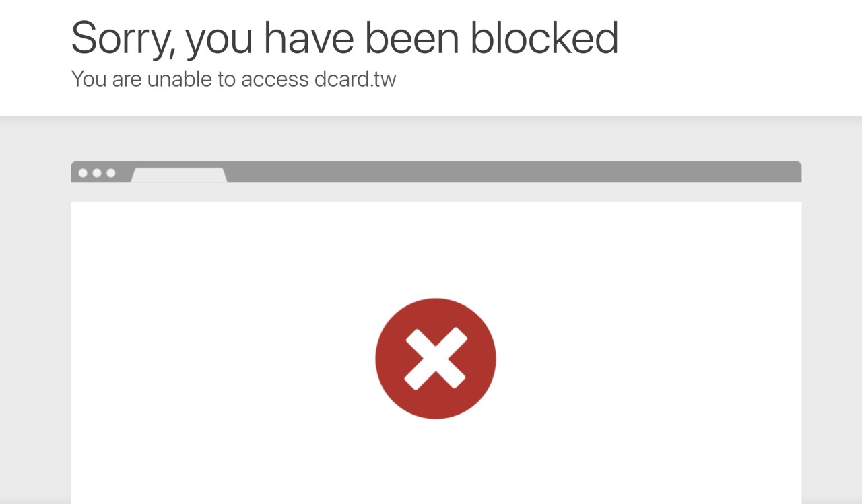
Task: Click the middle dot in illustrated browser bar
Action: (x=97, y=173)
